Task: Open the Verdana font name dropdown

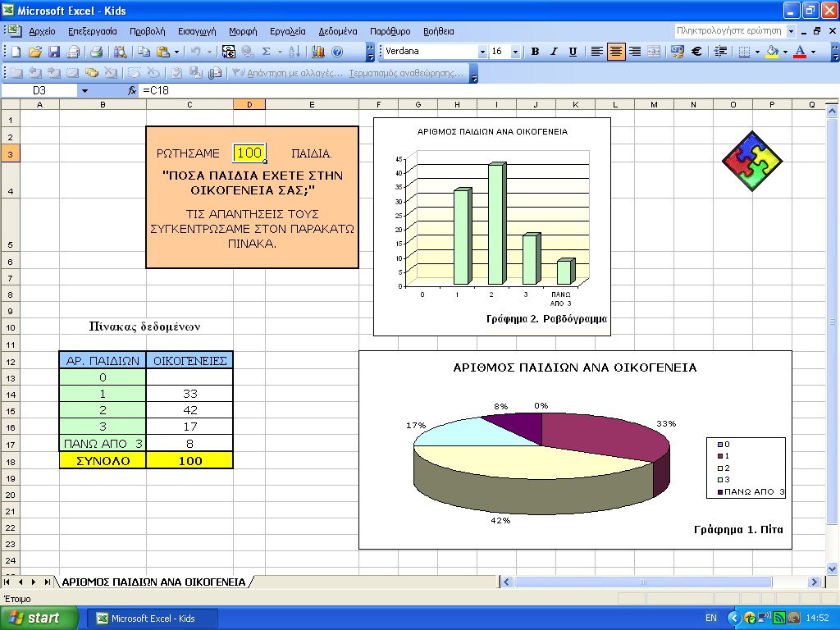Action: pos(482,52)
